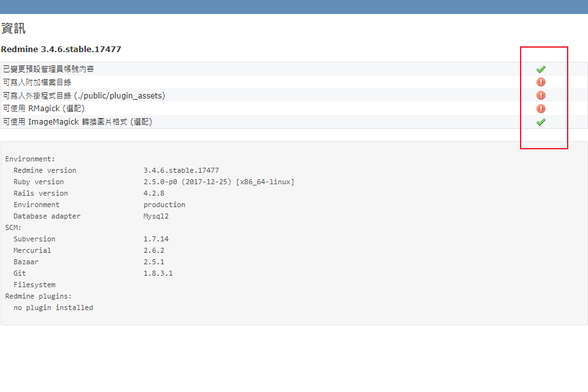Select the Mercurial label
This screenshot has width=588, height=392.
[32, 250]
